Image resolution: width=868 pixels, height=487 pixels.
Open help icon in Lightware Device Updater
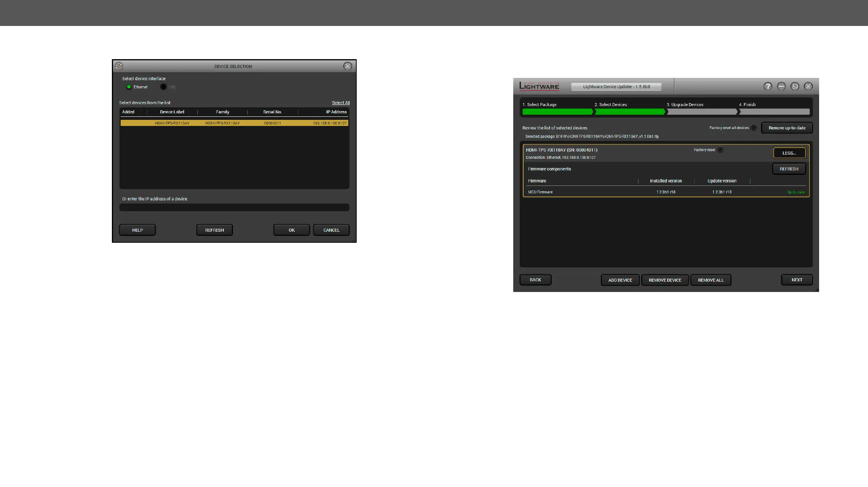pos(768,86)
